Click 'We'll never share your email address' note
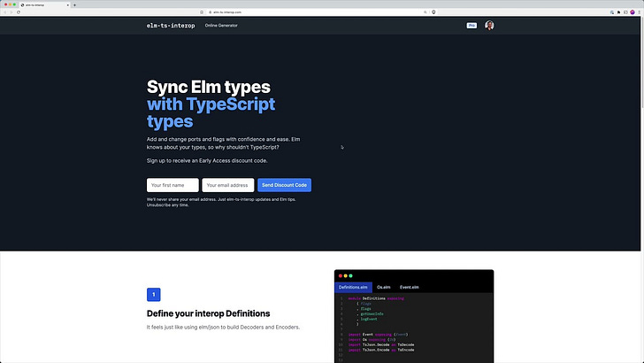 click(221, 202)
